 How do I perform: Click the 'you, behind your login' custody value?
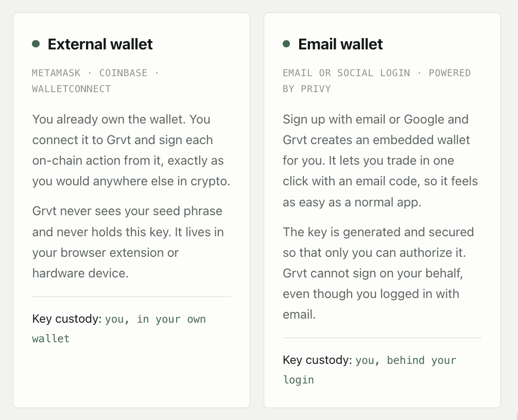pyautogui.click(x=370, y=370)
